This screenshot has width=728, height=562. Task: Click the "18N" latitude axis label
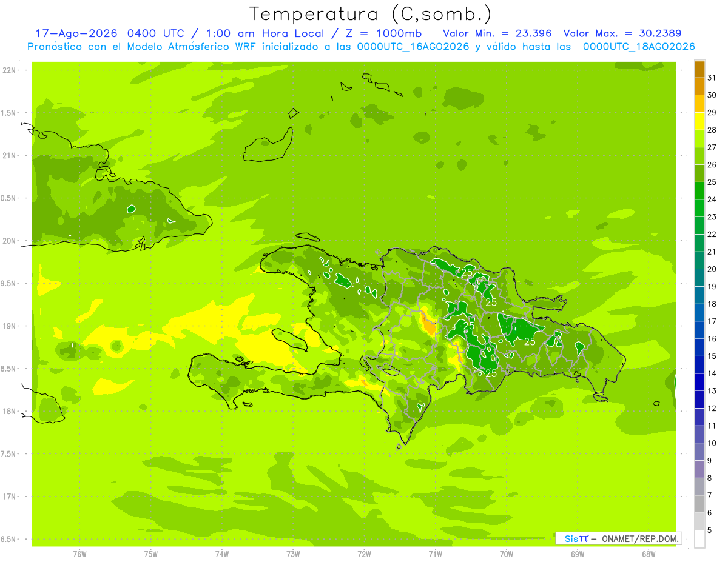[10, 412]
